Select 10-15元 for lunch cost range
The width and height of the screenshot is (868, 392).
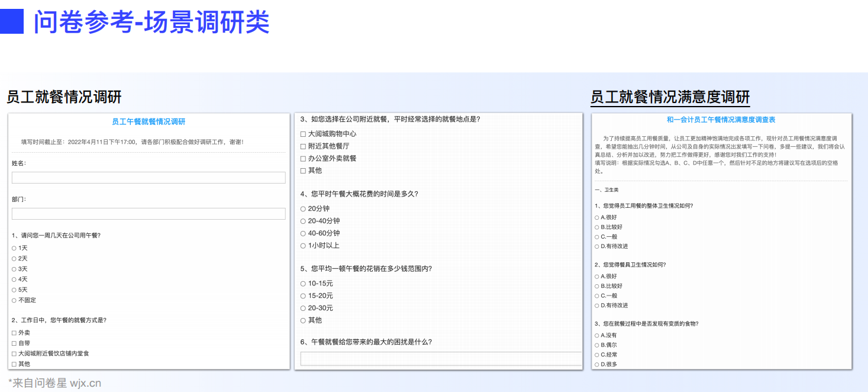click(x=302, y=283)
